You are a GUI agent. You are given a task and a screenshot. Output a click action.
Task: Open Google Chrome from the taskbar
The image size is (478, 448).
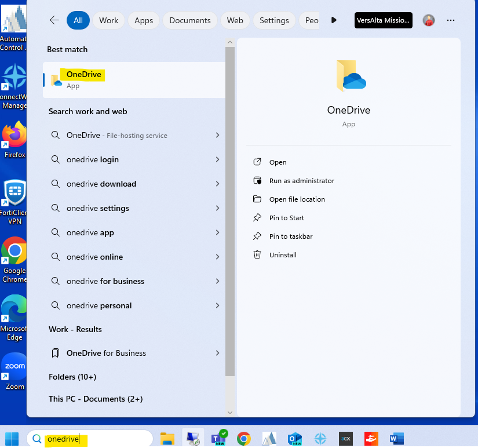click(x=244, y=439)
